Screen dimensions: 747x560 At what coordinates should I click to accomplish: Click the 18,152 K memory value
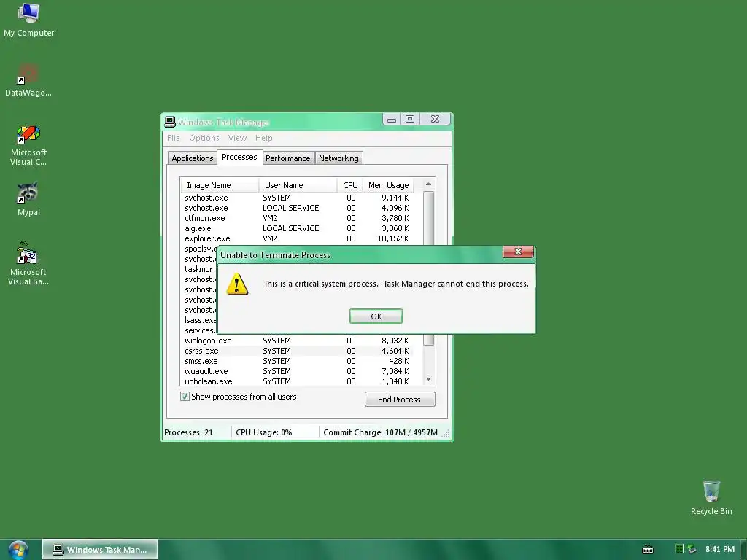393,238
